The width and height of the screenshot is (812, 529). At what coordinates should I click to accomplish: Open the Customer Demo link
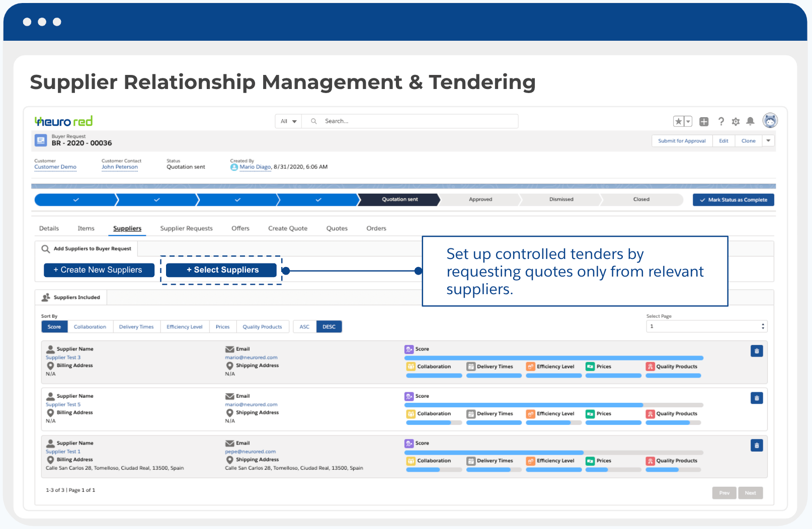click(x=55, y=166)
